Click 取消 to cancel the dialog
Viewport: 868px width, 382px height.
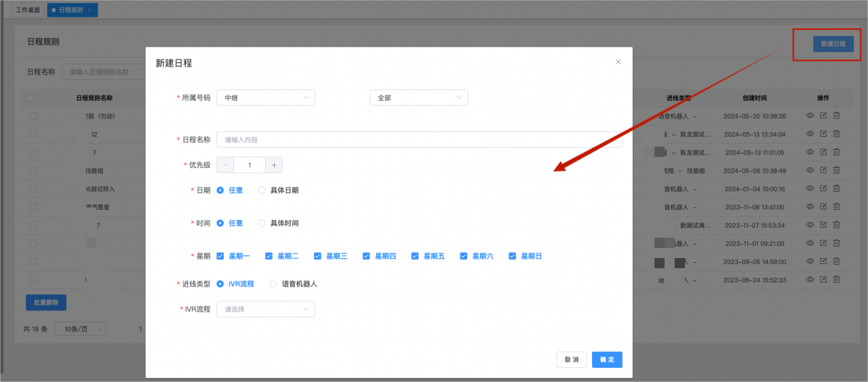click(x=572, y=360)
